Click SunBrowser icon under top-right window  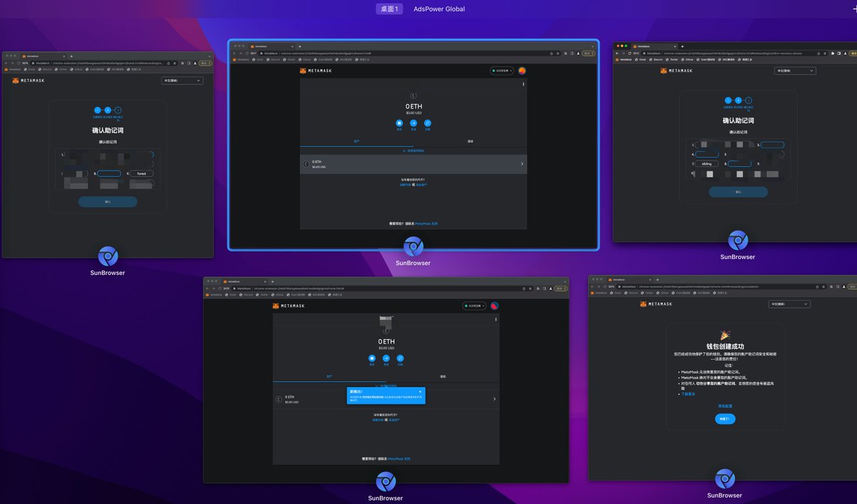[738, 240]
